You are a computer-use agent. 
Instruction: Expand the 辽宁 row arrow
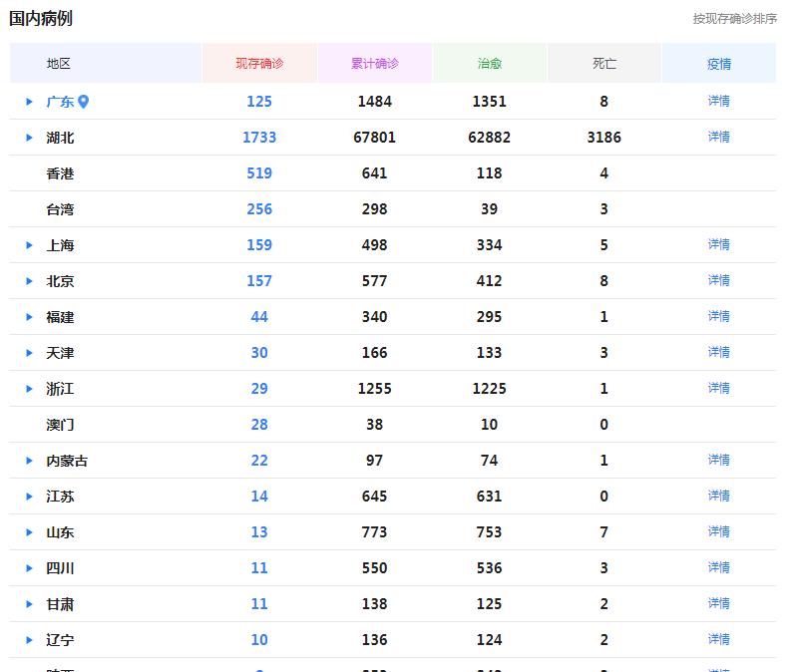click(30, 640)
